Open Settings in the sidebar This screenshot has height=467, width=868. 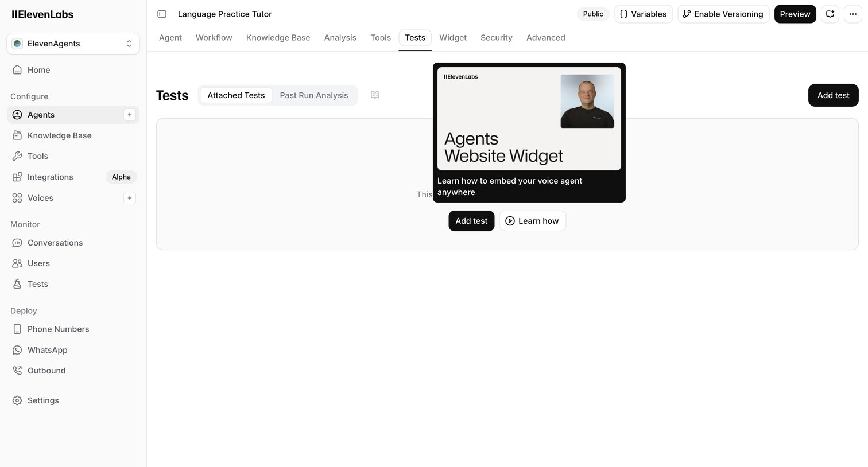point(73,400)
